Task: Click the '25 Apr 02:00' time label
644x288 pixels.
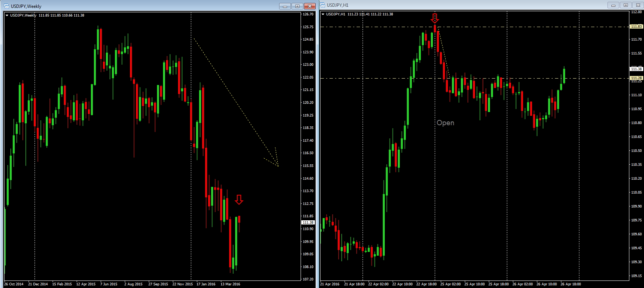Action: pos(450,284)
